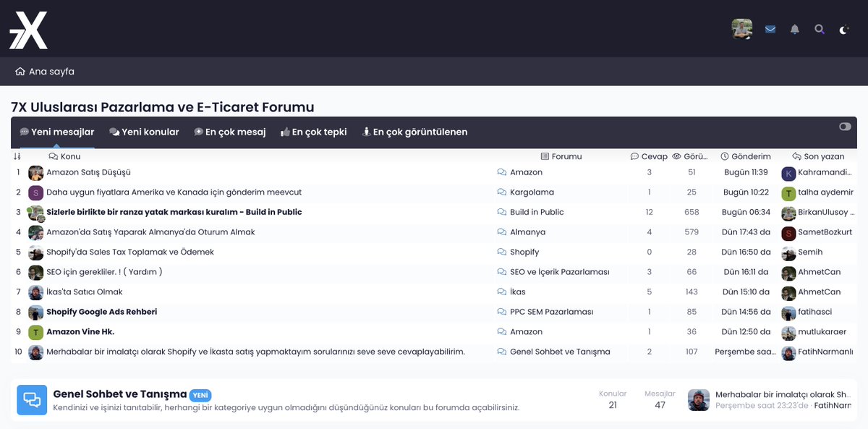Viewport: 868px width, 429px height.
Task: Click your profile avatar picture
Action: [x=743, y=29]
